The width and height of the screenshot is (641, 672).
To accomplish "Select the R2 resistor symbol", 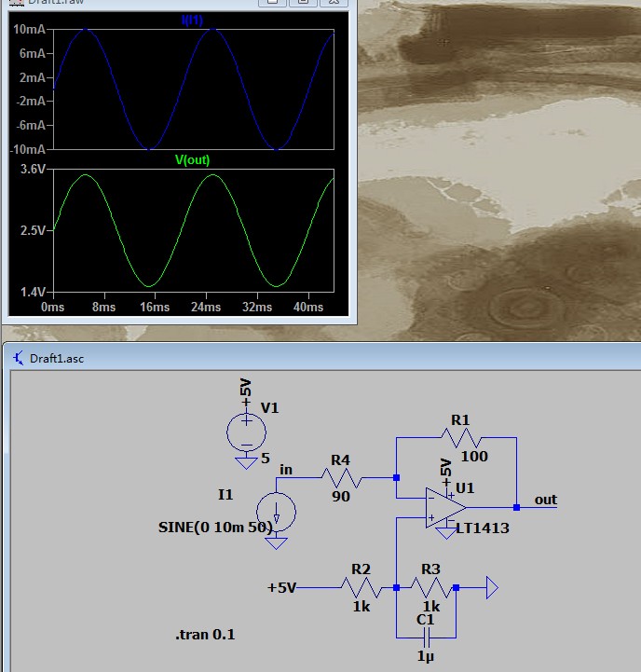I will [x=361, y=587].
